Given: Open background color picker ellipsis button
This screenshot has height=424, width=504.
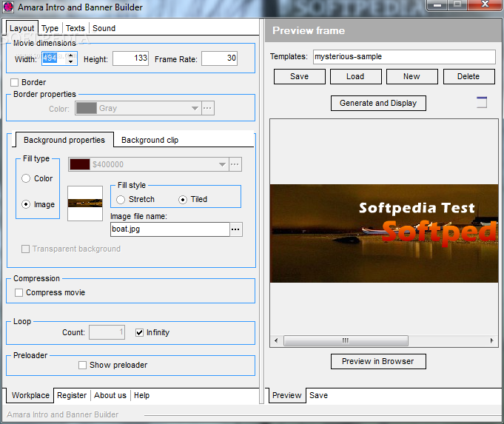Looking at the screenshot, I should tap(235, 164).
